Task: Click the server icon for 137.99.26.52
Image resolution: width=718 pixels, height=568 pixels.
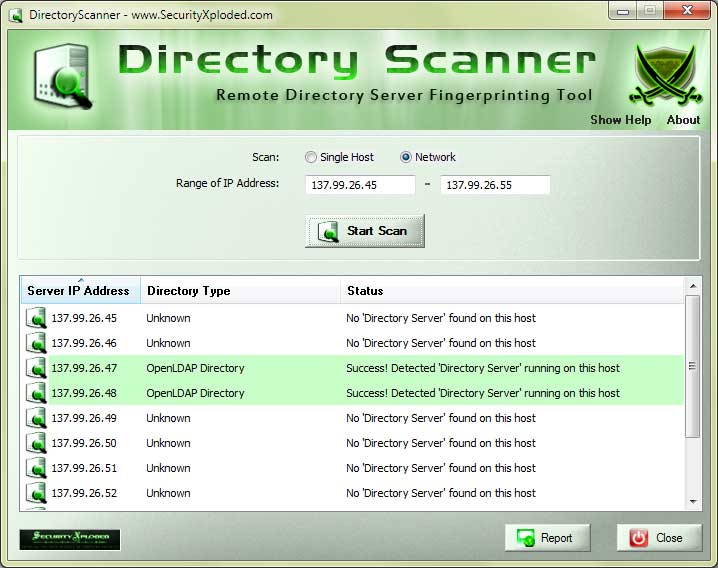Action: [x=36, y=493]
